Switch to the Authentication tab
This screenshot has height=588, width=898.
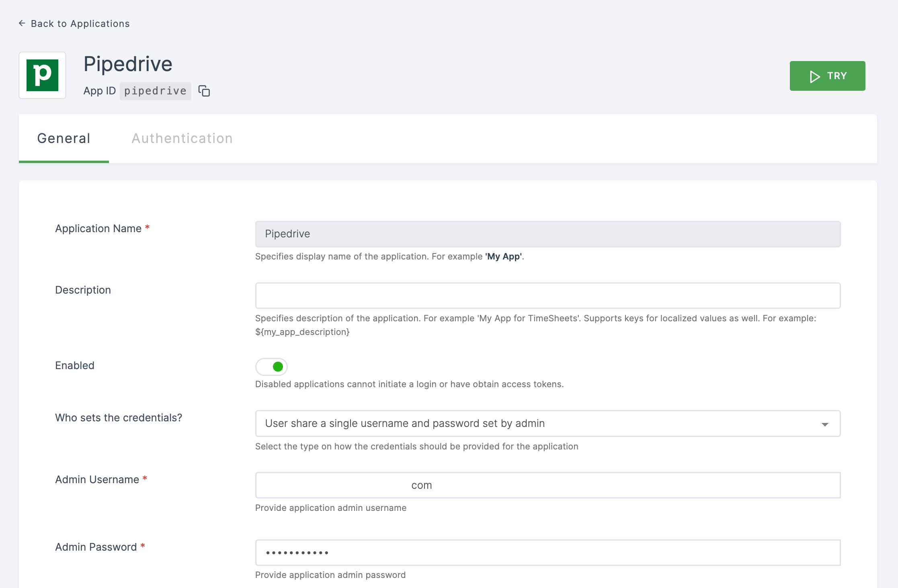click(182, 138)
